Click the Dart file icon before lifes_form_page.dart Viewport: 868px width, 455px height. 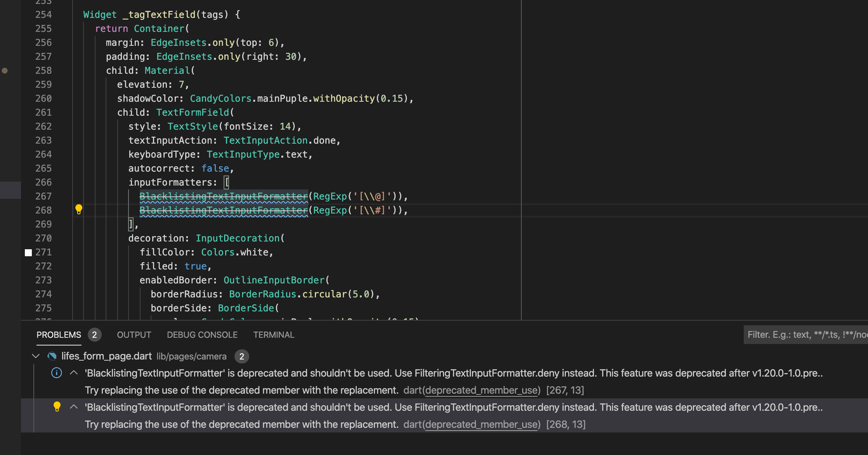pyautogui.click(x=52, y=356)
